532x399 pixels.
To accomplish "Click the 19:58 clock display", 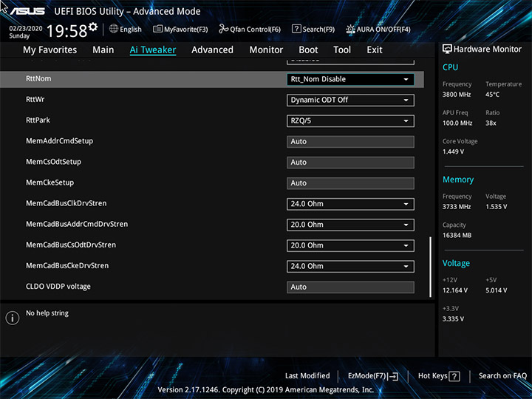I will pyautogui.click(x=66, y=31).
